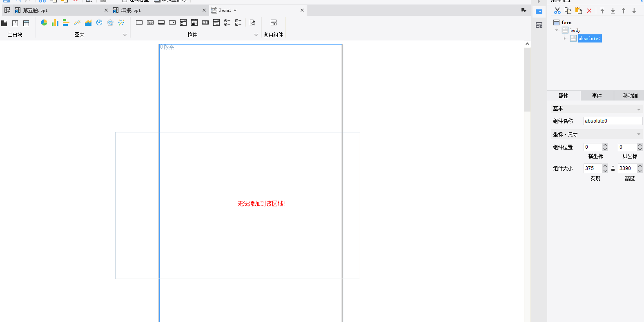
Task: Insert a gauge chart from toolbar
Action: point(99,22)
